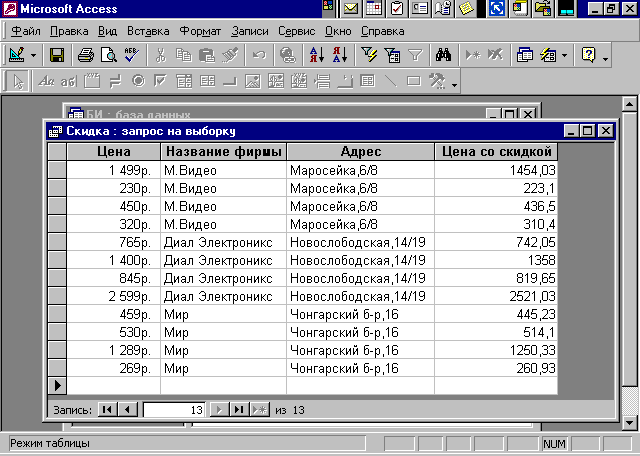640x456 pixels.
Task: Open the Файл menu
Action: (x=26, y=31)
